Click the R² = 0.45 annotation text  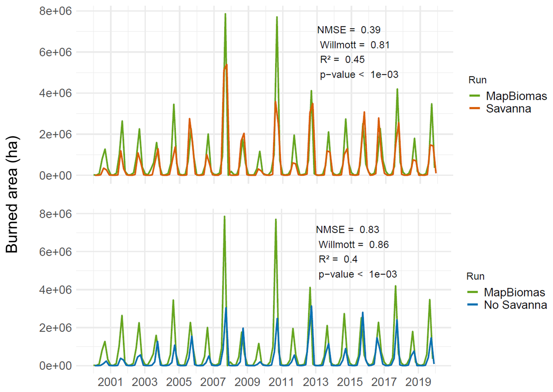[x=342, y=60]
